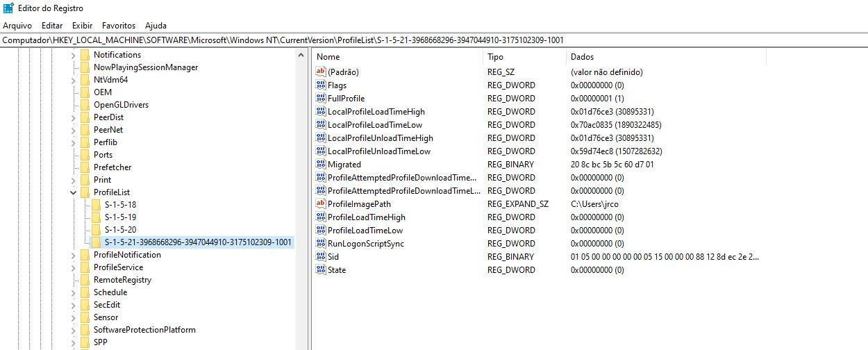Click the Registry Editor title bar icon
Viewport: 868px width, 350px height.
tap(8, 8)
